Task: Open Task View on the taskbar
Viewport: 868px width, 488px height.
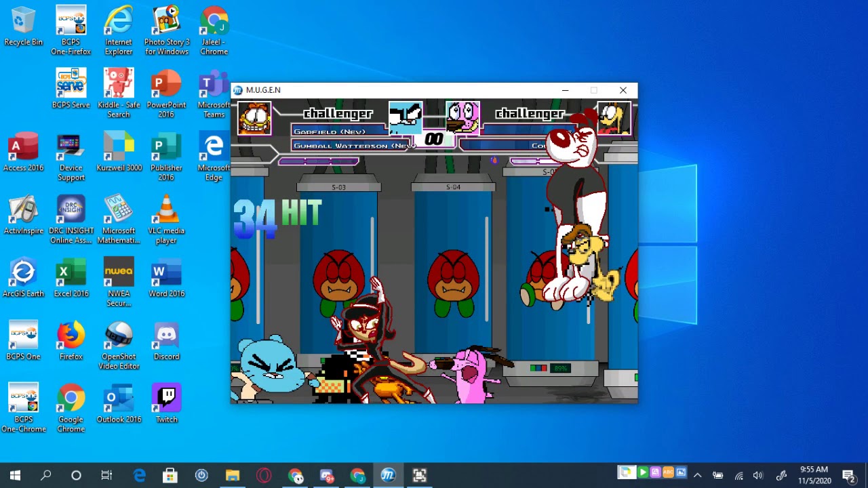Action: (106, 475)
